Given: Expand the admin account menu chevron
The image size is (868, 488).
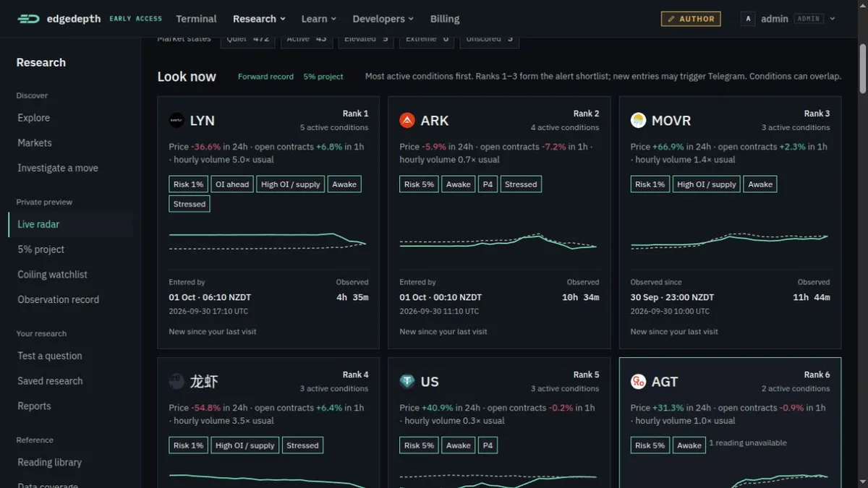Looking at the screenshot, I should click(x=832, y=19).
